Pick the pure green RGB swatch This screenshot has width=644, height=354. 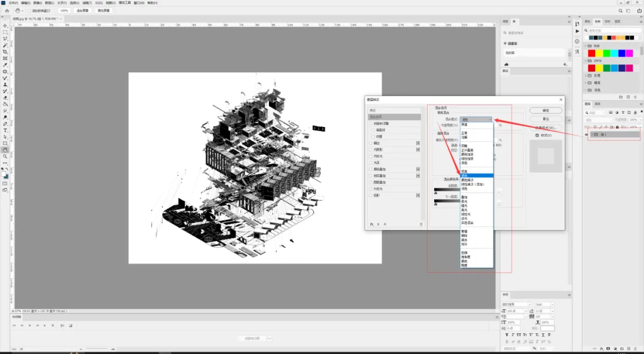[606, 54]
